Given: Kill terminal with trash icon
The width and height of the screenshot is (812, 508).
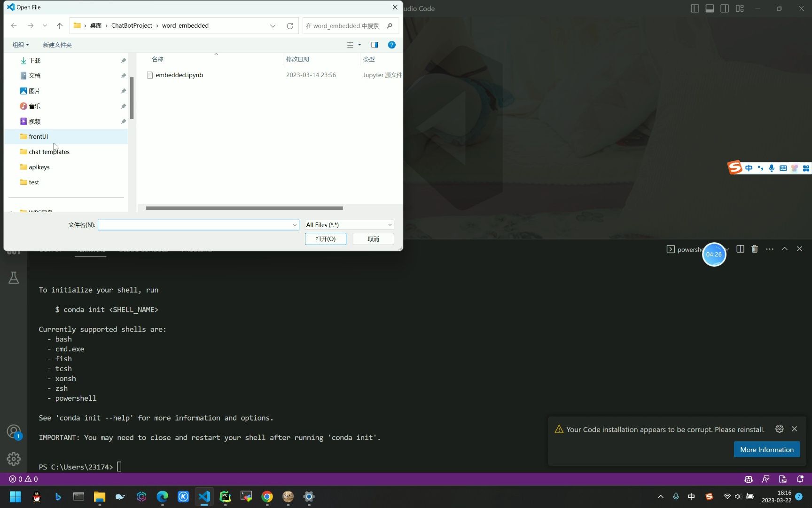Looking at the screenshot, I should (755, 249).
